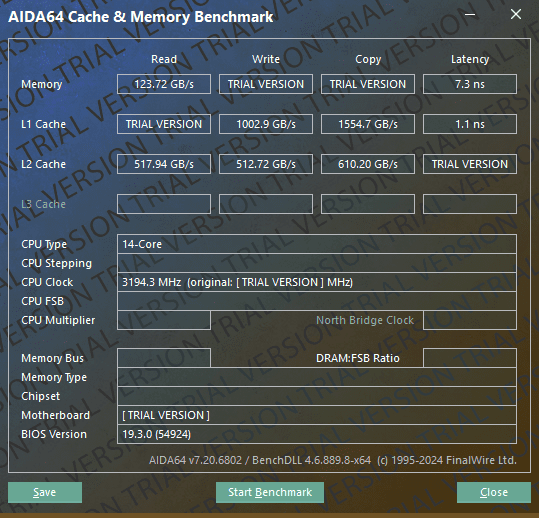
Task: Click the CPU Clock 3194.3 MHz field
Action: point(317,282)
